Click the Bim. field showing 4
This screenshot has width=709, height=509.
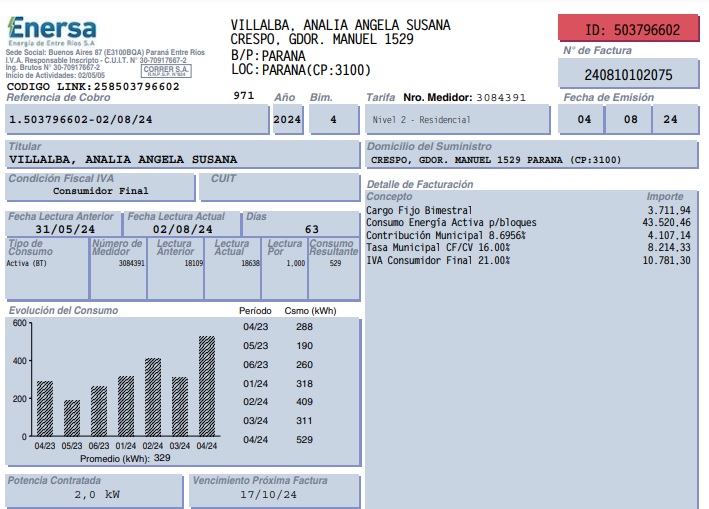[333, 119]
